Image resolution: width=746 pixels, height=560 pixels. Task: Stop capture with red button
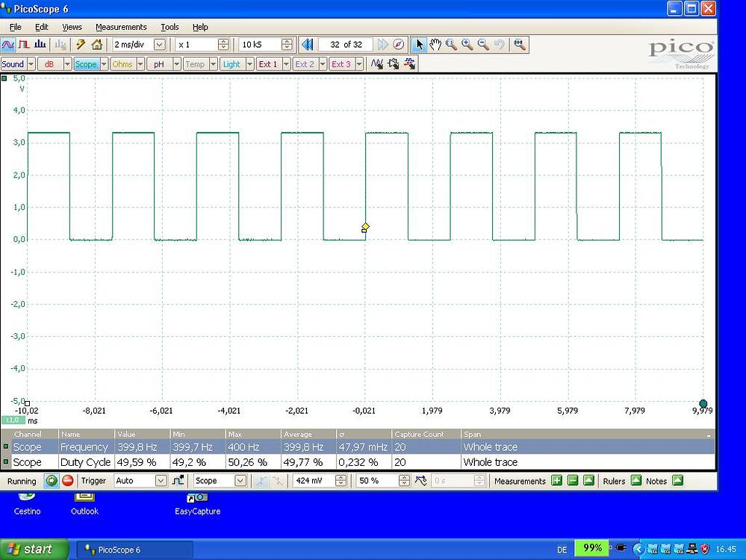[x=68, y=481]
